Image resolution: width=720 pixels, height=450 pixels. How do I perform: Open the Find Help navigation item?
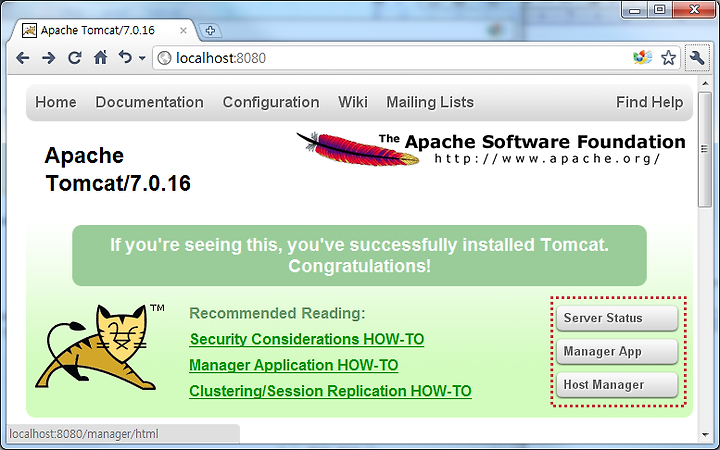(649, 102)
